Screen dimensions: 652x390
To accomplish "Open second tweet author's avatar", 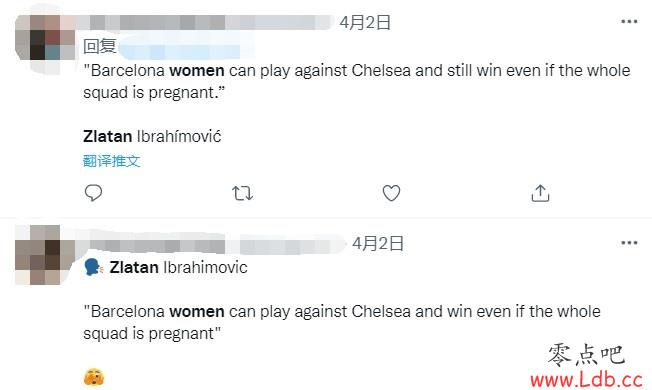I will (x=37, y=255).
